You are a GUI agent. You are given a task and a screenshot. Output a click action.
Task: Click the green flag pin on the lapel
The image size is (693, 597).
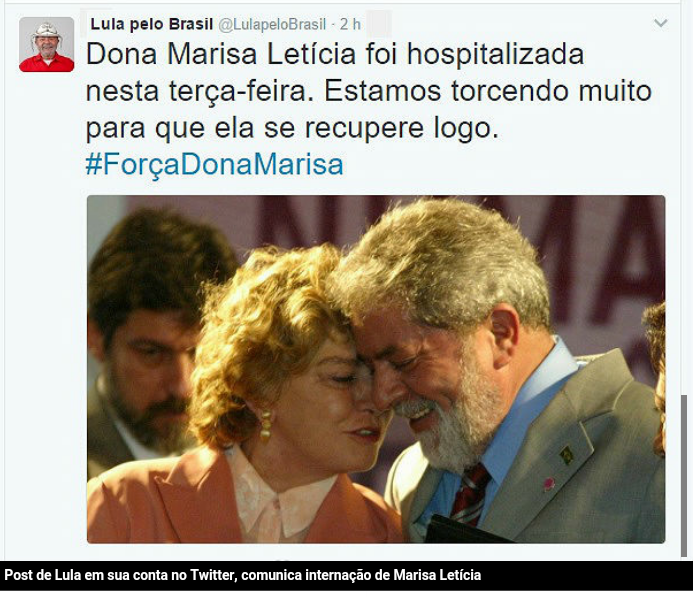pos(566,455)
